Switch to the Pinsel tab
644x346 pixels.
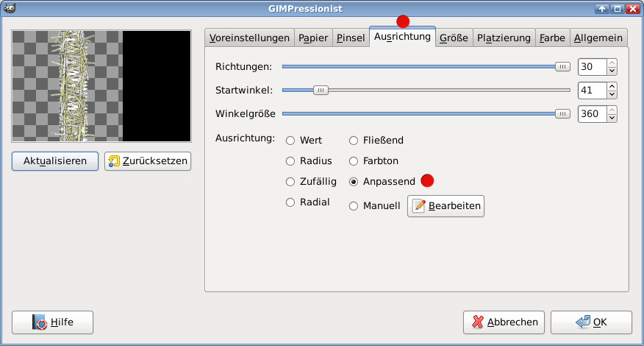pyautogui.click(x=351, y=38)
